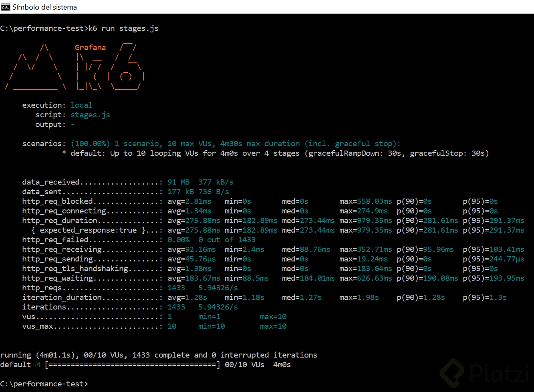Click the green status mark after "default"
The height and width of the screenshot is (392, 534).
point(38,365)
